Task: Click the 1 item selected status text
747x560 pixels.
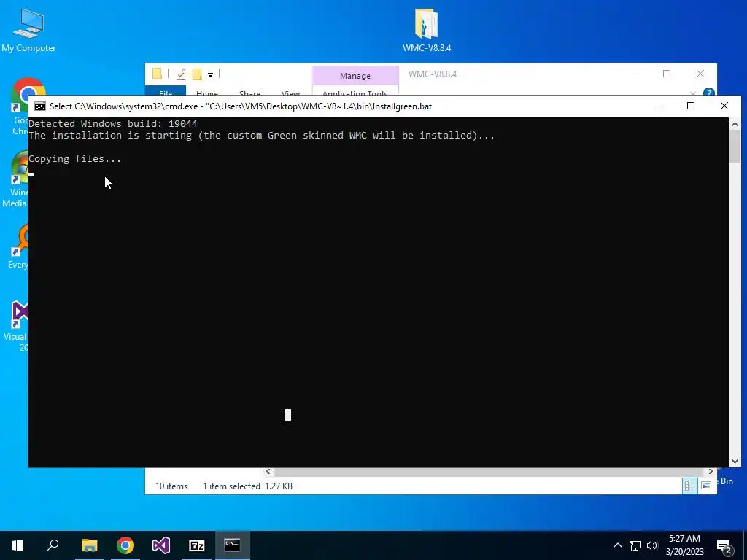Action: (231, 486)
